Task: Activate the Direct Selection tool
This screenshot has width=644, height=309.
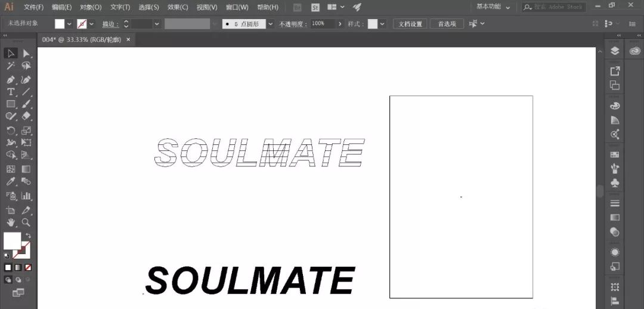Action: click(26, 54)
